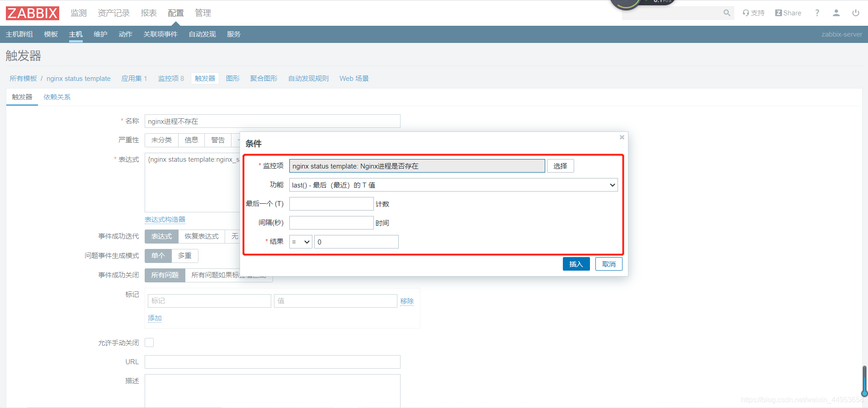Open the 报表 top menu
868x408 pixels.
149,13
